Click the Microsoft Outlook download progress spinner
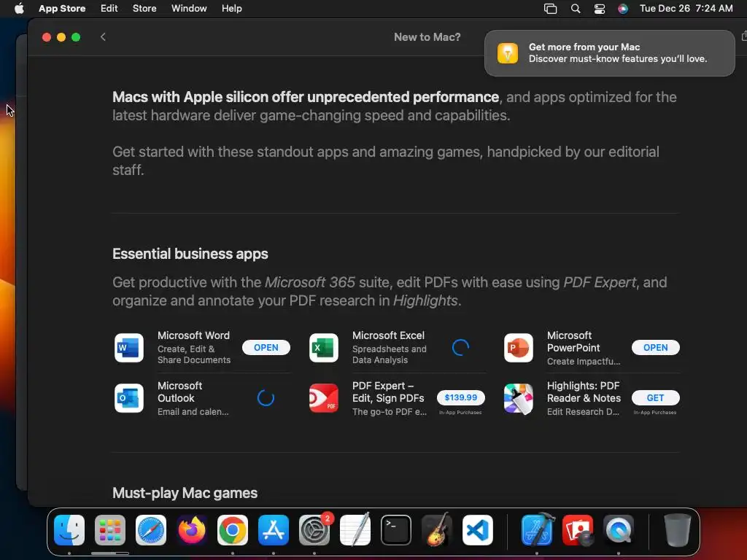 266,398
